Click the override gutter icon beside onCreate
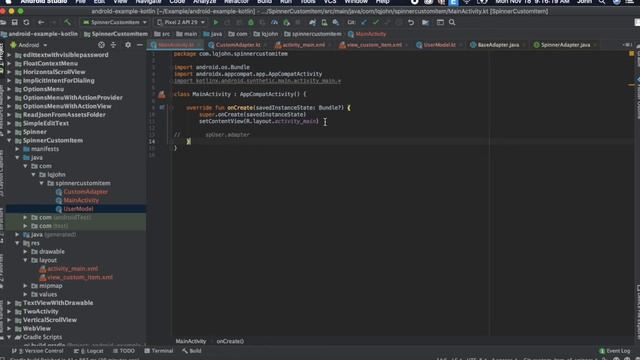The width and height of the screenshot is (640, 360). click(x=162, y=107)
